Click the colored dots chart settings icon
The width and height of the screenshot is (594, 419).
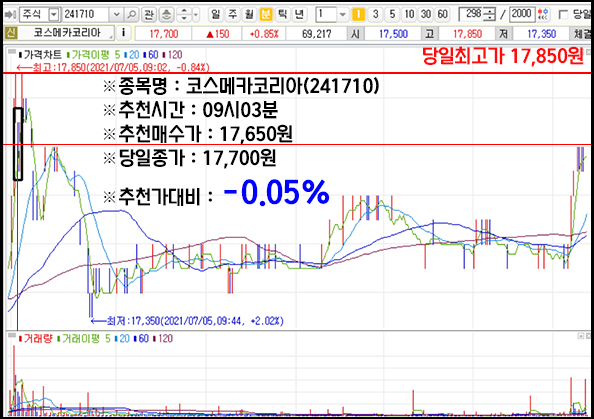[x=543, y=15]
